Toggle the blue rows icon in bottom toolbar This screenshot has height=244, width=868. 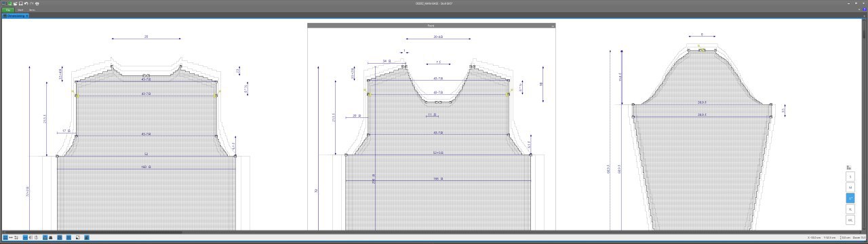coord(60,237)
